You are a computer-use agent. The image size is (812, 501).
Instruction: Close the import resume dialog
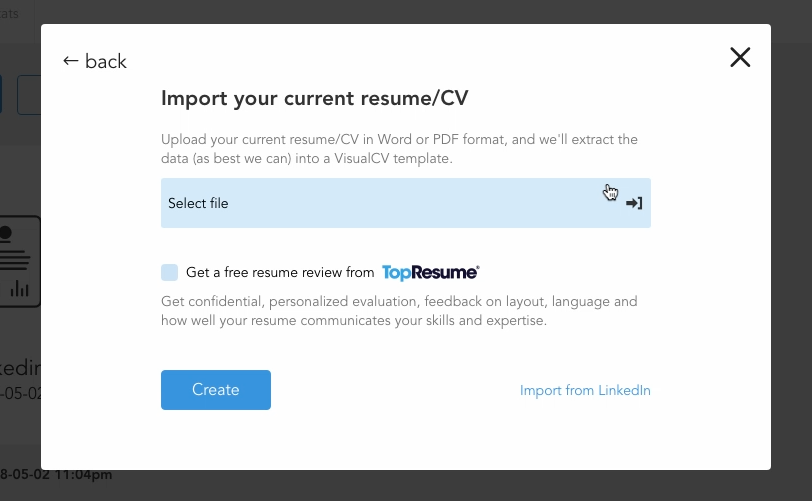[740, 58]
